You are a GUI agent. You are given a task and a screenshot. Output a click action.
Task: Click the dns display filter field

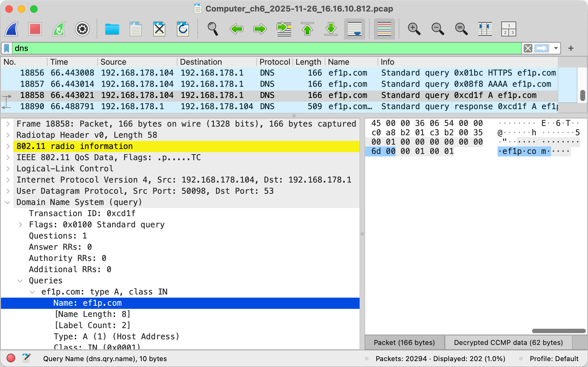pos(264,48)
